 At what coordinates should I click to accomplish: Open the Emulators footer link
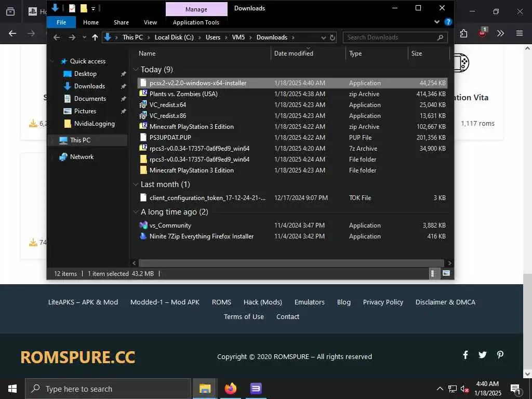point(310,302)
